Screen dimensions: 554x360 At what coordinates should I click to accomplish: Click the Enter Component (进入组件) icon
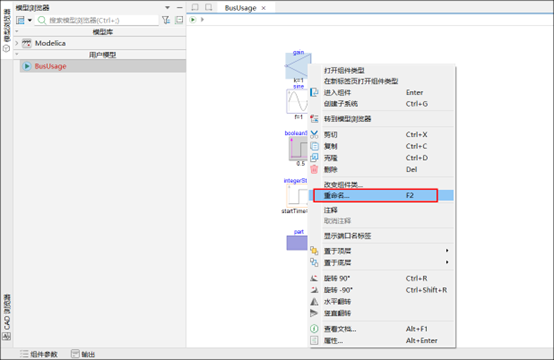point(314,93)
